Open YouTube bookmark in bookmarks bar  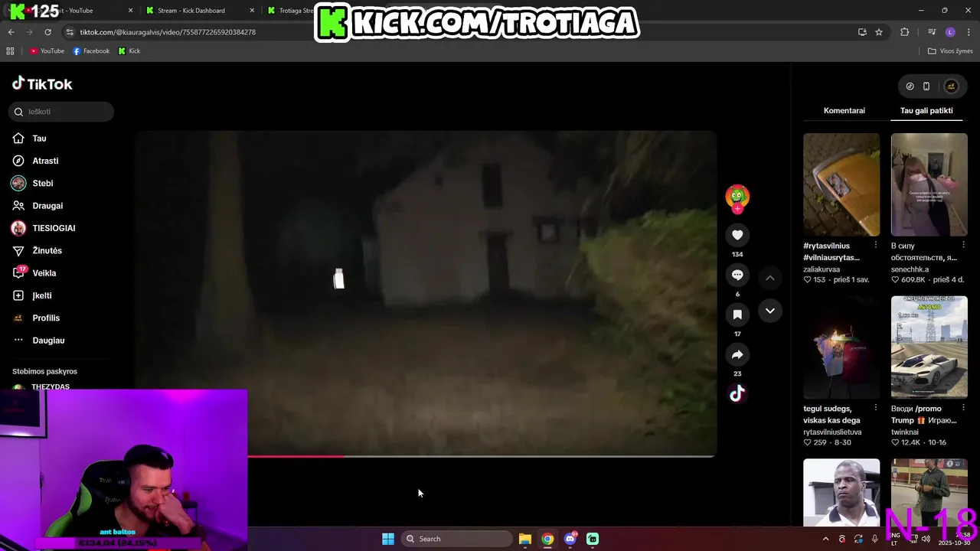[47, 51]
